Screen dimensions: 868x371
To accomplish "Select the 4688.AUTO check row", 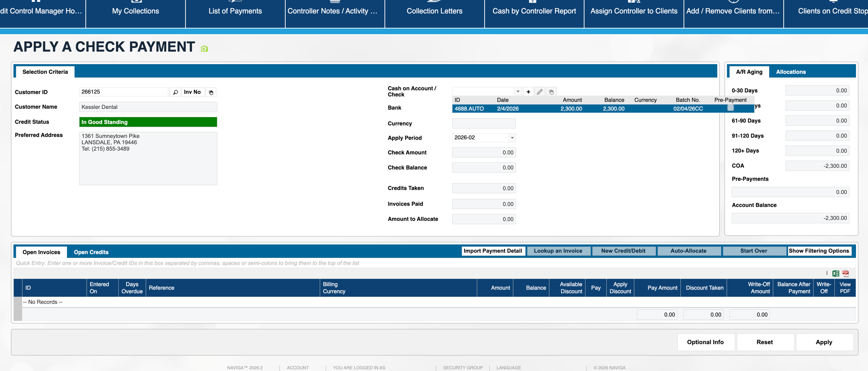I will coord(565,109).
